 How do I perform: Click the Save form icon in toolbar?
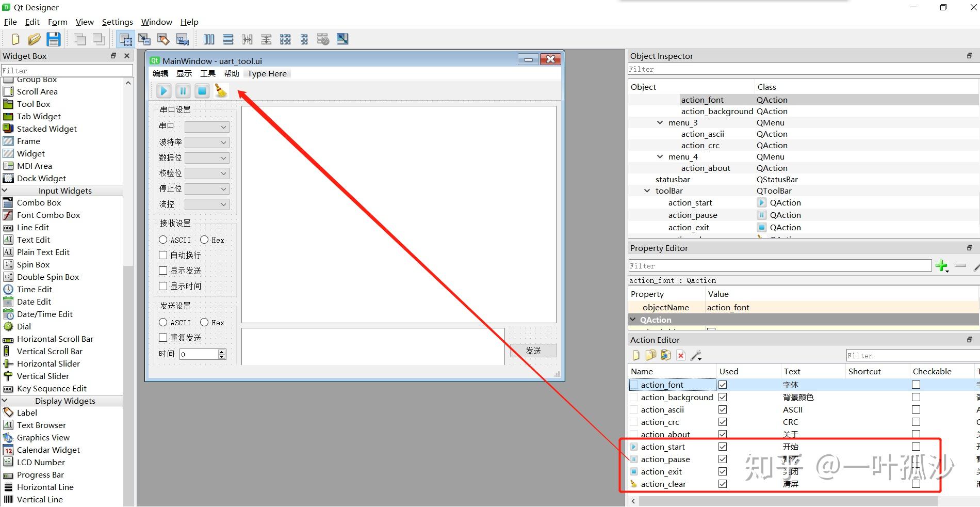coord(54,39)
